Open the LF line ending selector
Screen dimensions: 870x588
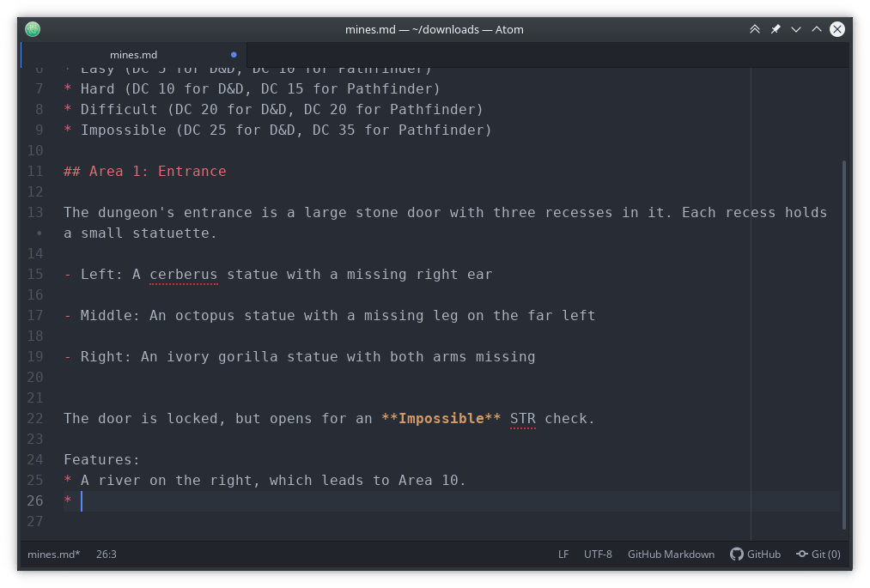point(563,555)
